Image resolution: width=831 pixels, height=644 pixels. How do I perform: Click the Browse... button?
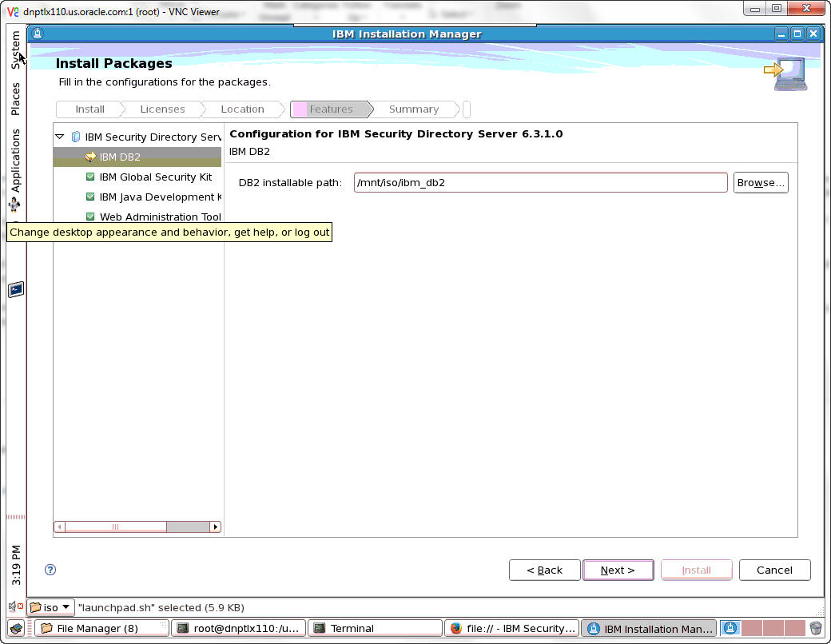(761, 182)
